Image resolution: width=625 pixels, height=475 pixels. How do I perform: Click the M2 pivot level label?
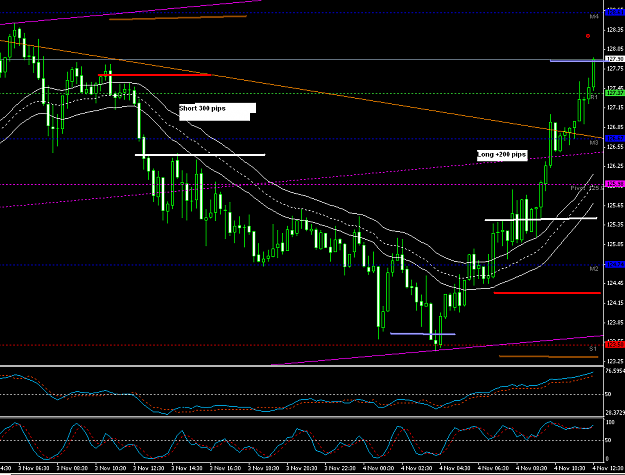click(594, 269)
